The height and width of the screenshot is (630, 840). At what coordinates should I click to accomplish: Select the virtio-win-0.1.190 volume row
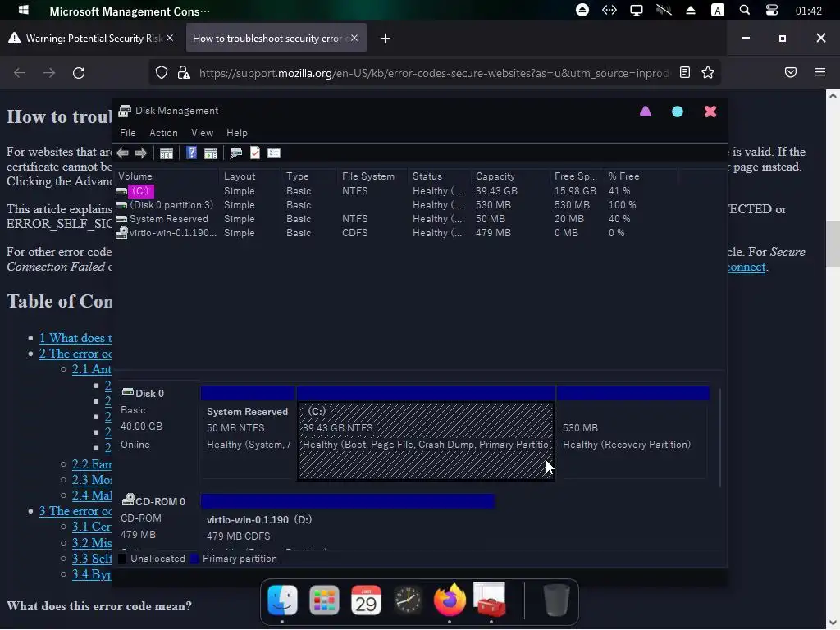(396, 233)
